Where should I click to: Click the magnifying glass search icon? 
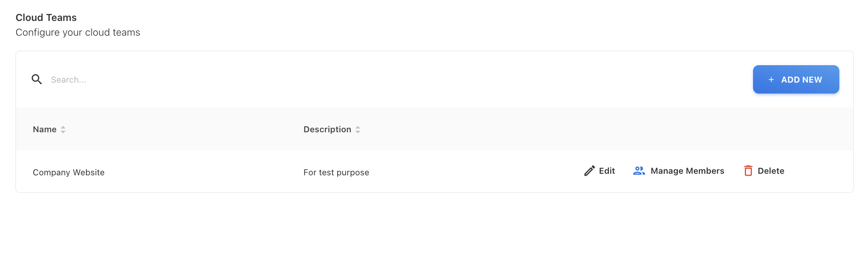point(37,80)
